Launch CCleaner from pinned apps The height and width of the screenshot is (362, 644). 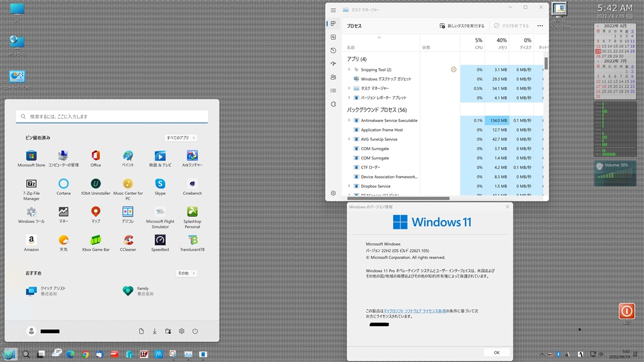(x=128, y=240)
